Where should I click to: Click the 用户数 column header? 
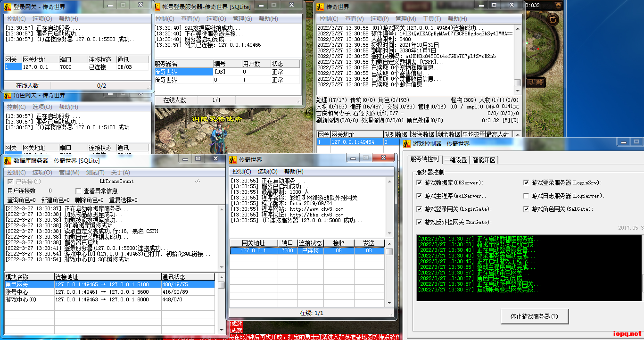[x=256, y=64]
